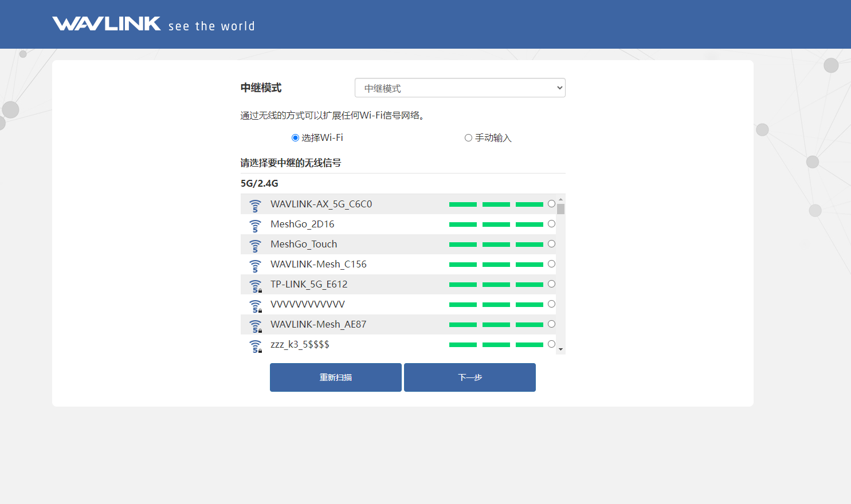This screenshot has width=851, height=504.
Task: Click the 重新扫描 rescan button
Action: pos(335,377)
